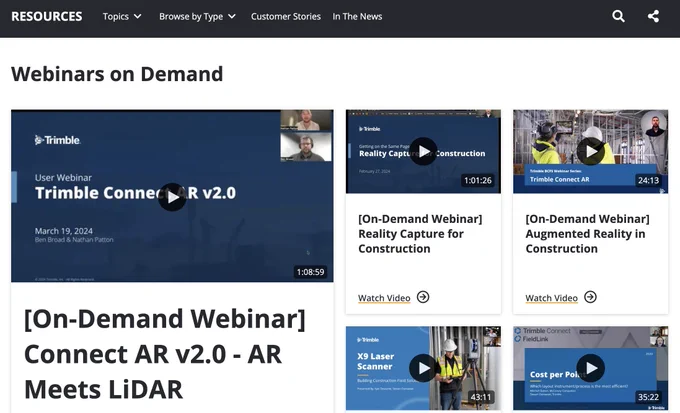Play the Reality Capture for Construction video
The height and width of the screenshot is (413, 680).
[423, 151]
